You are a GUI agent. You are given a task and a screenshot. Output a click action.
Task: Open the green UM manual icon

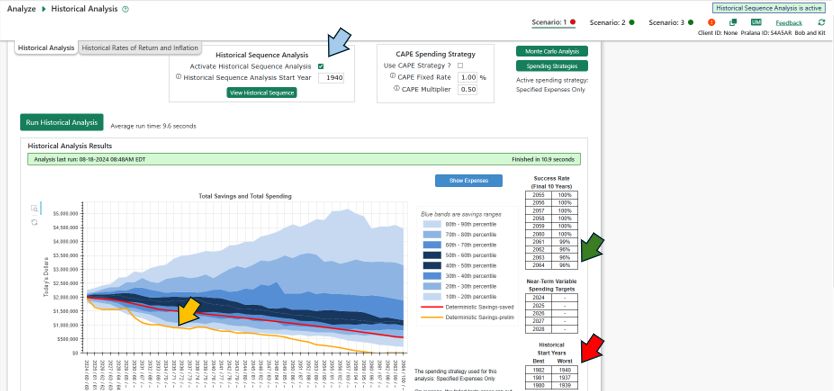click(x=756, y=22)
